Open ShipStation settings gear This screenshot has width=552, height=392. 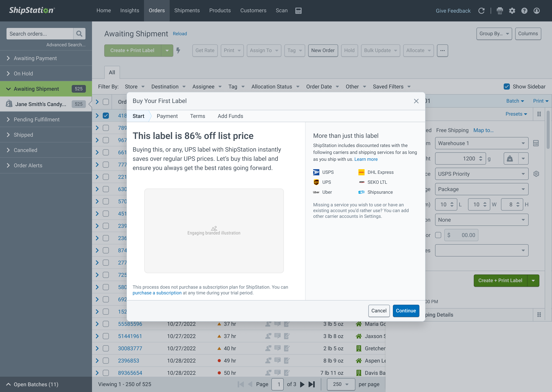point(512,11)
